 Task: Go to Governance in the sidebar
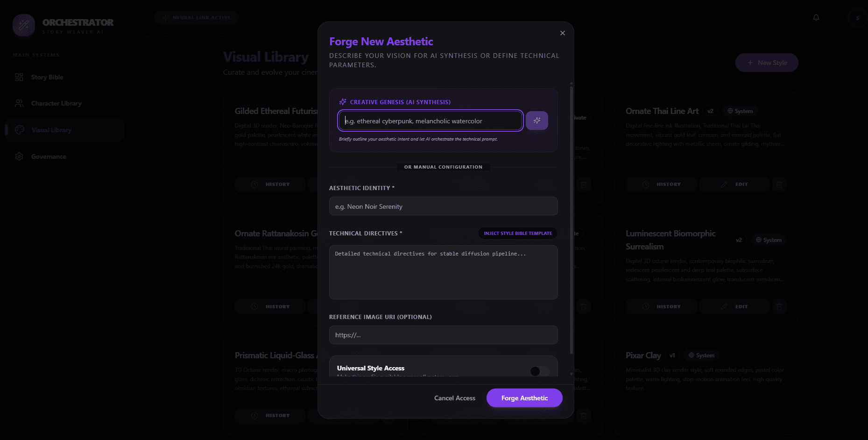coord(49,156)
